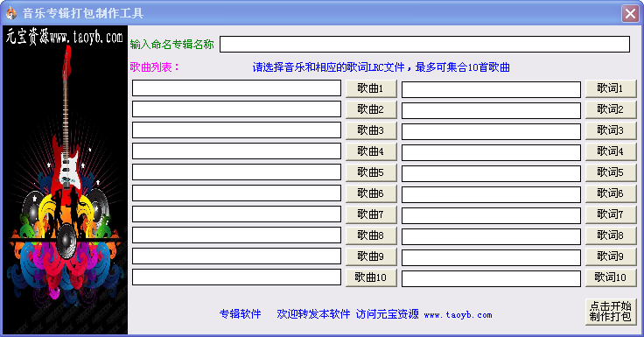Choose the 歌词9 button
The image size is (644, 337).
pos(611,256)
